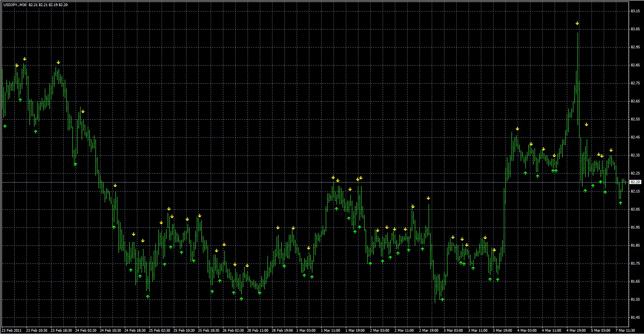Image resolution: width=644 pixels, height=334 pixels.
Task: Click the 25 Feb 10:30 time label
Action: [x=184, y=331]
